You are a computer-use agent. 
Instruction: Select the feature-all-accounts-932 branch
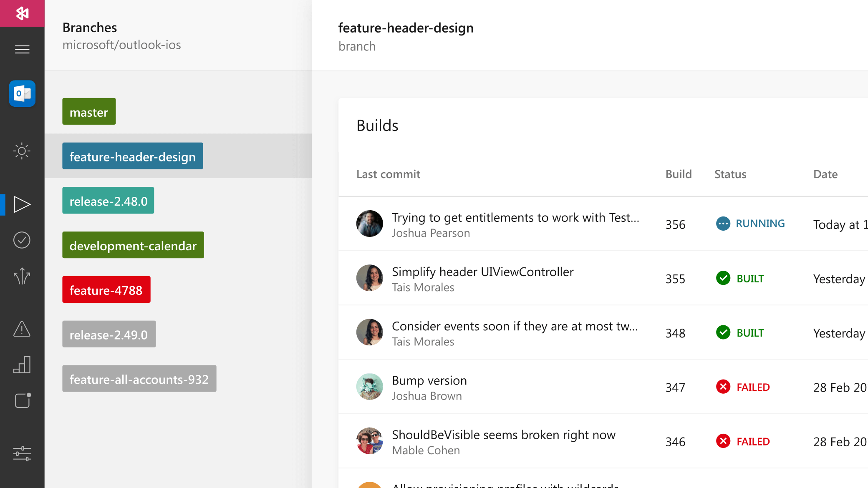tap(139, 379)
